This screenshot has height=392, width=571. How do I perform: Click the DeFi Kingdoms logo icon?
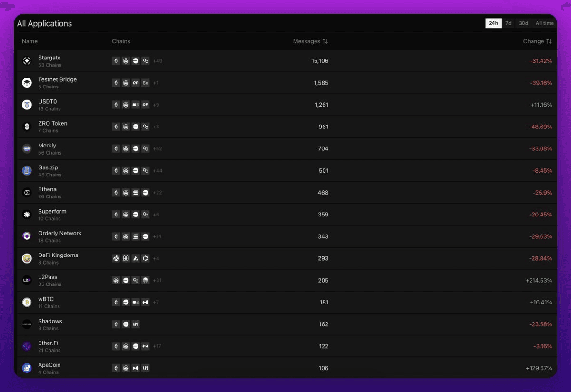(x=27, y=258)
